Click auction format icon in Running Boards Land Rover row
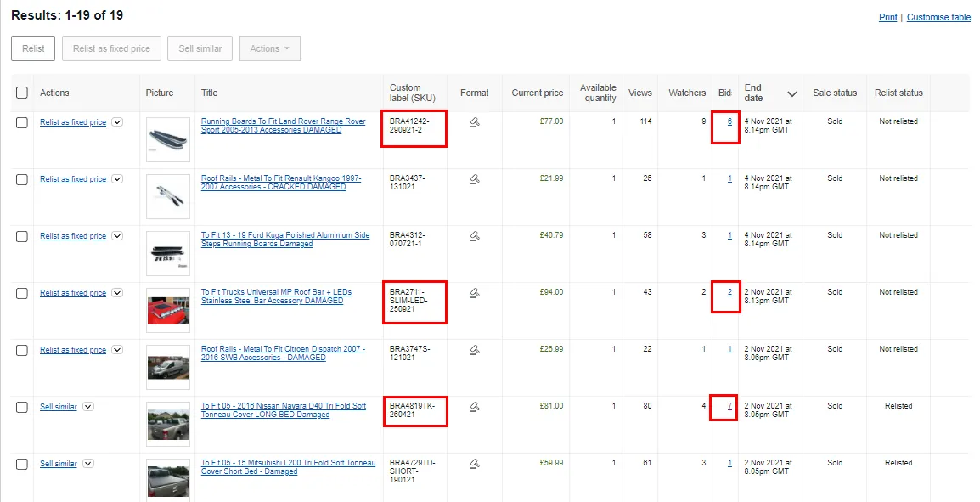Screen dimensions: 980x502 475,122
